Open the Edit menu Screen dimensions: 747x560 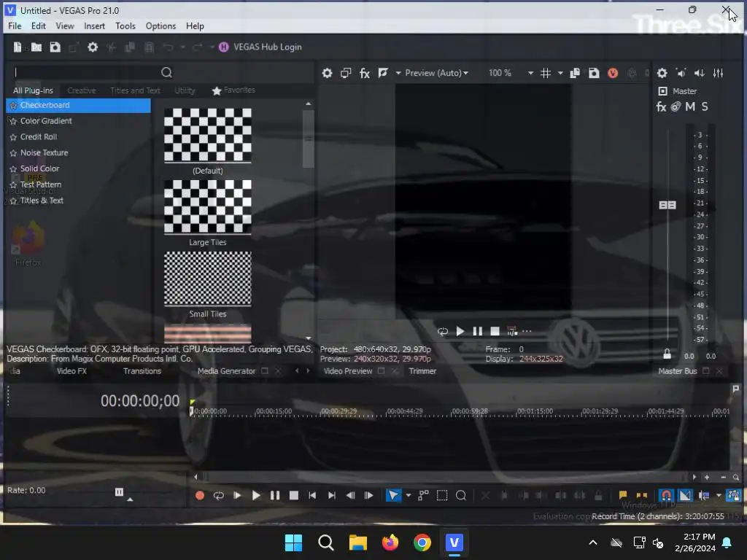pyautogui.click(x=38, y=26)
